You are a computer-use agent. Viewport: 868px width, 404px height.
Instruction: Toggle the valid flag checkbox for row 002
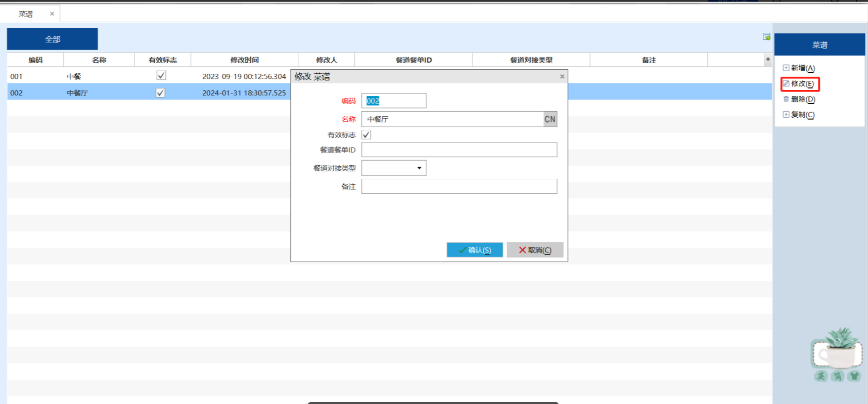point(160,93)
